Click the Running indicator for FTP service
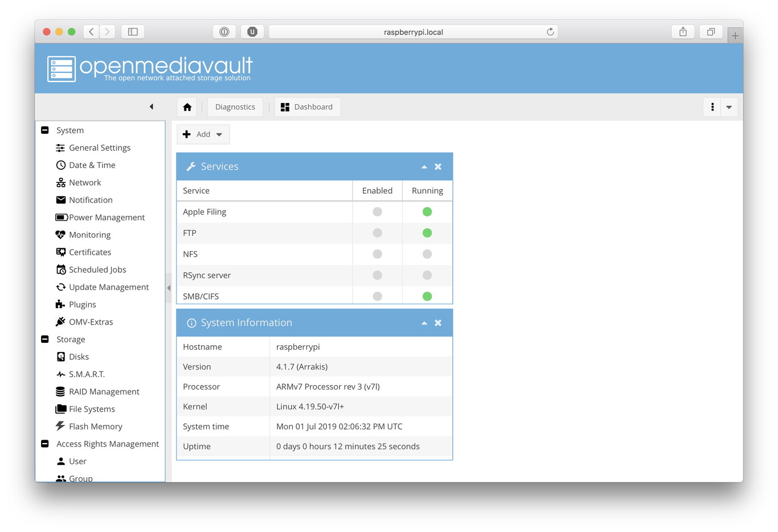 [x=427, y=233]
